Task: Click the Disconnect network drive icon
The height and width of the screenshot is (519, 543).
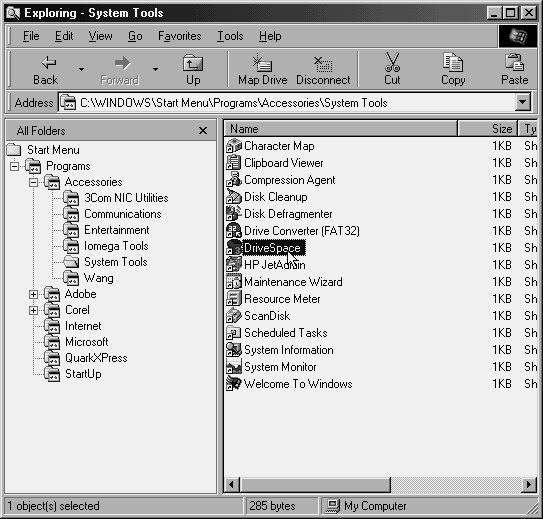Action: point(323,64)
